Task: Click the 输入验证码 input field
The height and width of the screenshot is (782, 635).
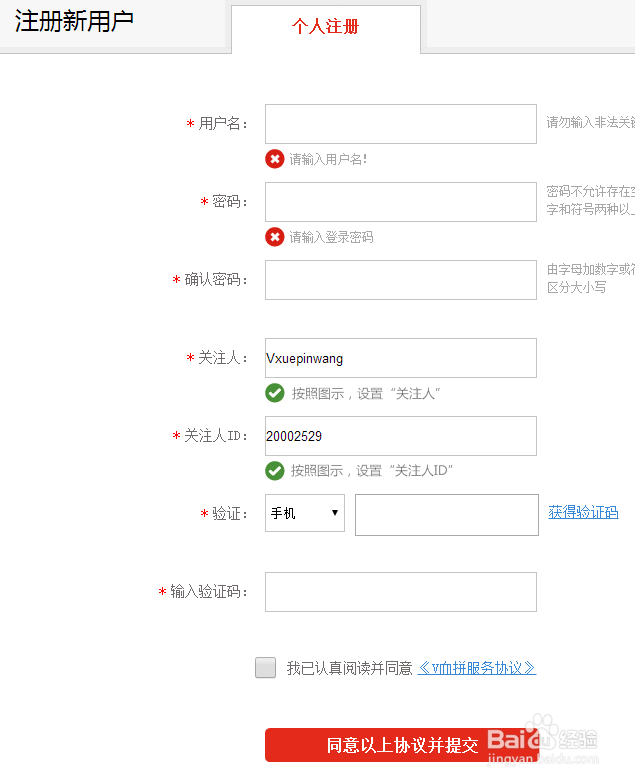Action: (x=400, y=592)
